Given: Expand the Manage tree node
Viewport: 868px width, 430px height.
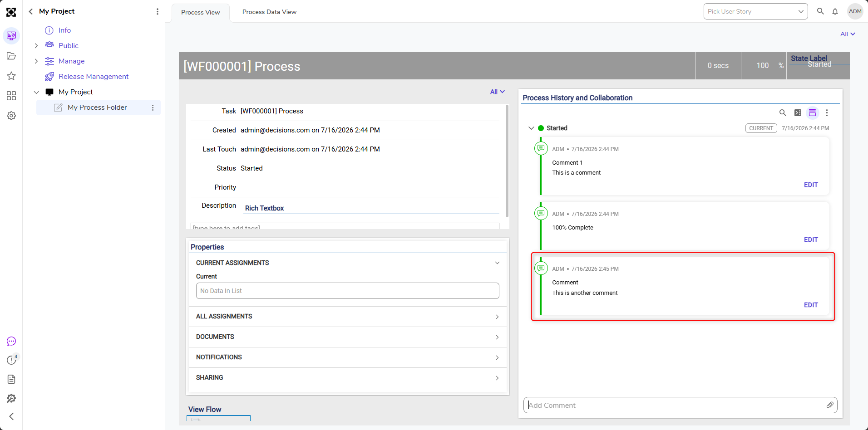Looking at the screenshot, I should (x=36, y=61).
